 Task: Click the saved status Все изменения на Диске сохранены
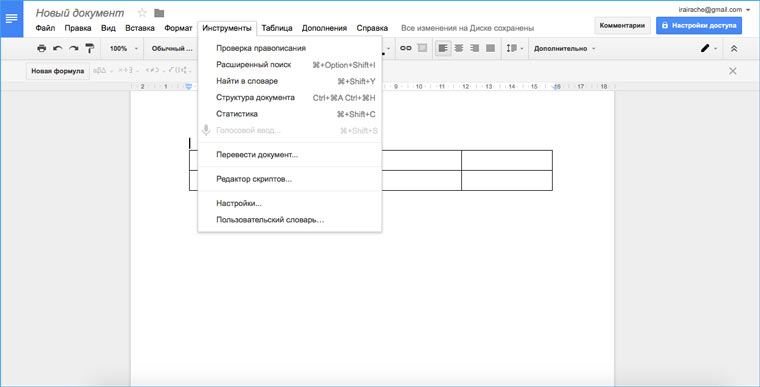467,28
